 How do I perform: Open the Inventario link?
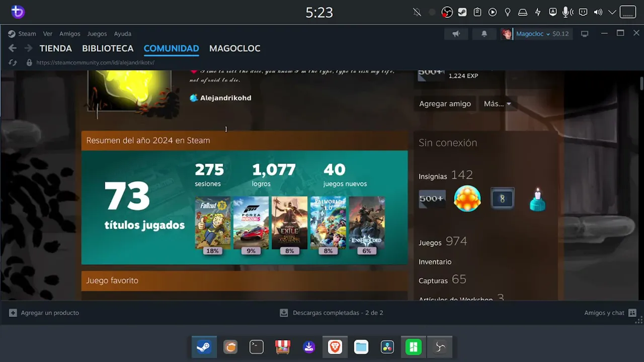(435, 262)
